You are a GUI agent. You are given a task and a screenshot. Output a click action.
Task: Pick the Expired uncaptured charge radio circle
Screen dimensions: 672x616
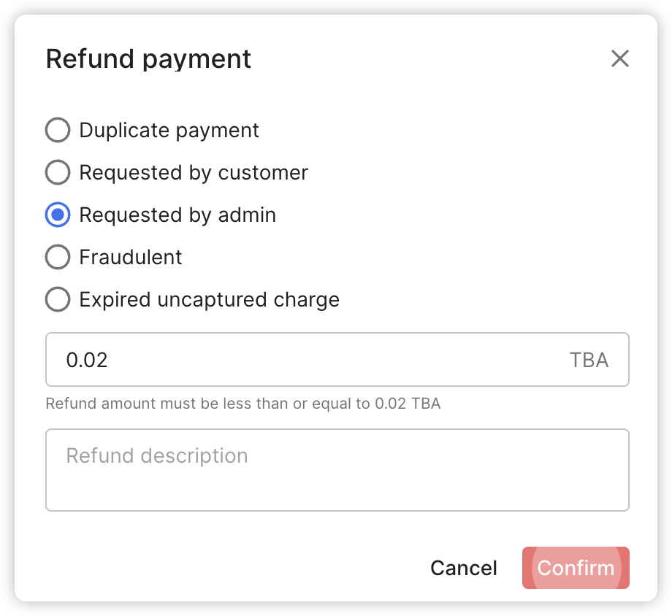tap(58, 300)
